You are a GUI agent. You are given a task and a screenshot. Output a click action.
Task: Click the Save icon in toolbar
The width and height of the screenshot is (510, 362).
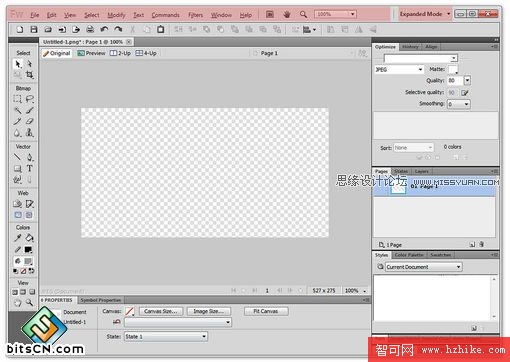(x=34, y=29)
